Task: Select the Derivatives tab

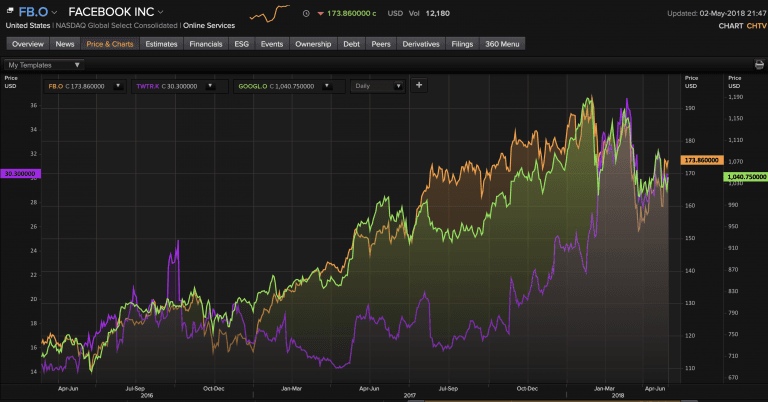Action: [420, 44]
